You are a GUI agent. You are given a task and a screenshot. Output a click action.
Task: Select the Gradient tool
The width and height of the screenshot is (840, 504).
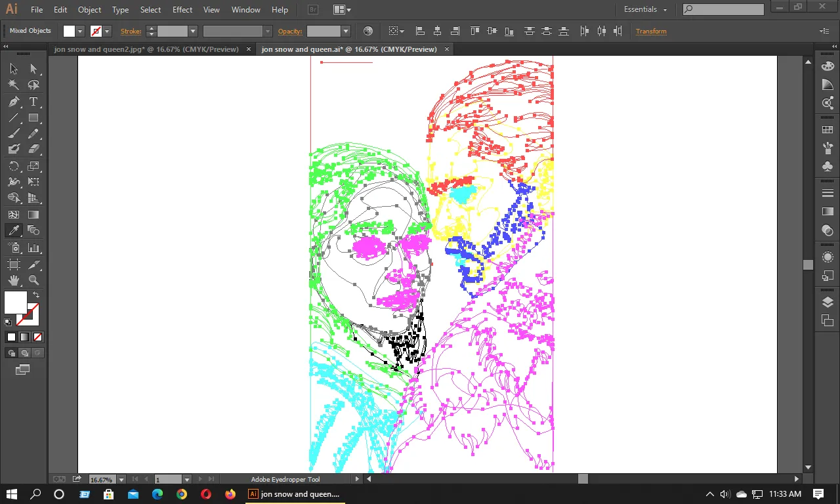click(33, 215)
